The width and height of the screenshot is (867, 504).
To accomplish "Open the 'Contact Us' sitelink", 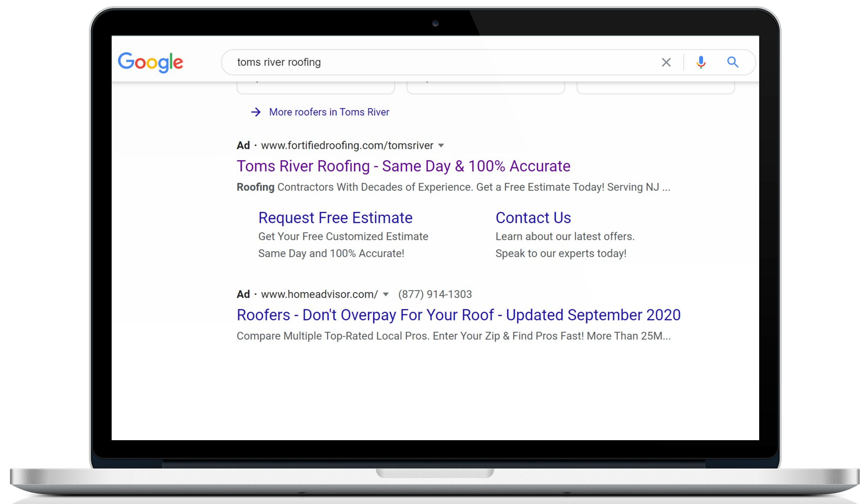I will pyautogui.click(x=533, y=218).
